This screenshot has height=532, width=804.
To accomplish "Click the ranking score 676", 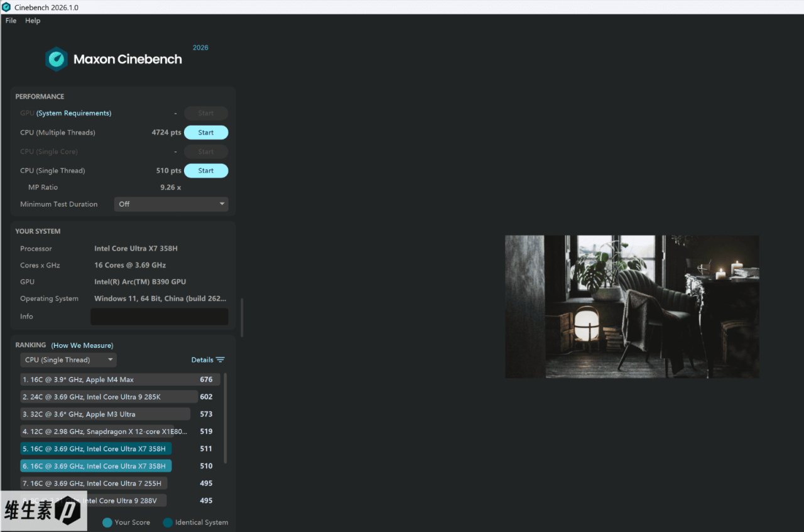I will pyautogui.click(x=206, y=379).
